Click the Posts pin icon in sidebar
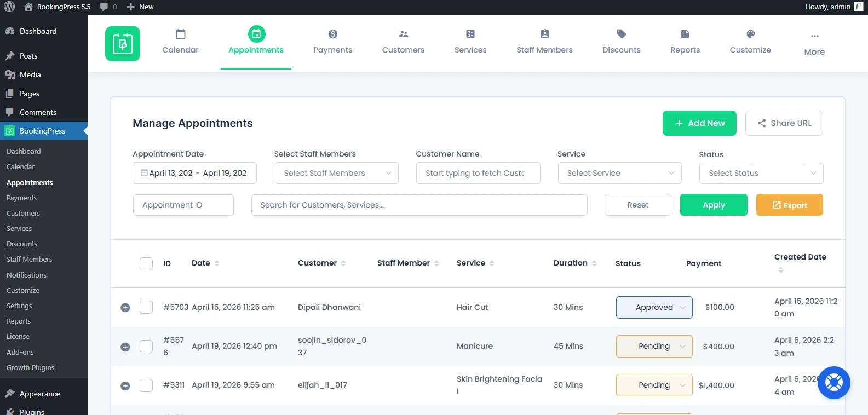 click(10, 56)
